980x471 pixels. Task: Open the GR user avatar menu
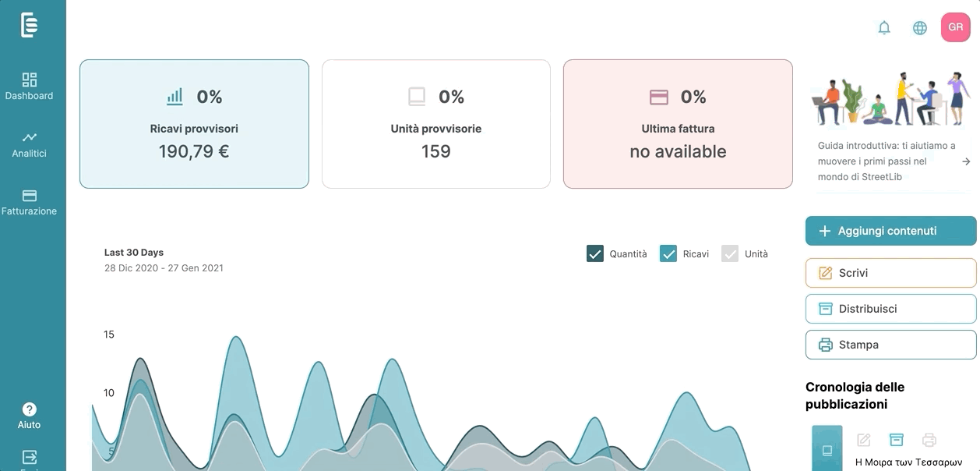click(956, 27)
